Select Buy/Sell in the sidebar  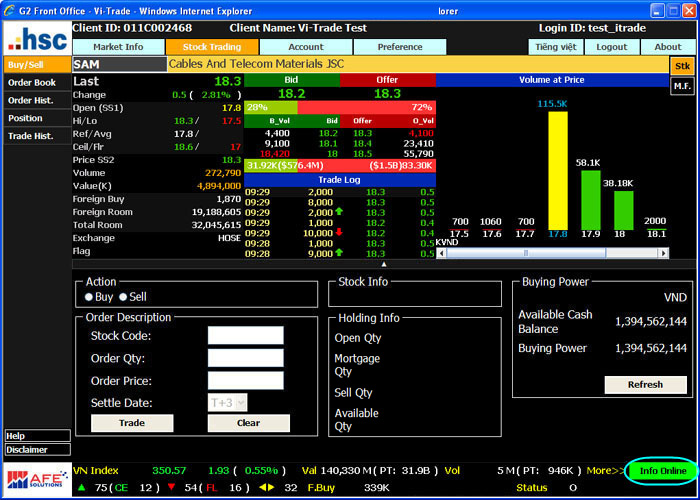point(38,65)
